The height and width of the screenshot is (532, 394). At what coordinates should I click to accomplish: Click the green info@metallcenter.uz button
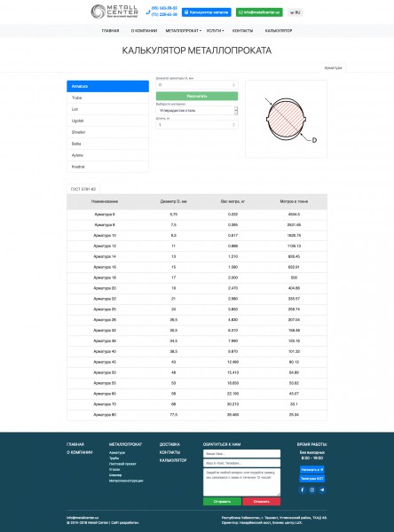click(259, 12)
